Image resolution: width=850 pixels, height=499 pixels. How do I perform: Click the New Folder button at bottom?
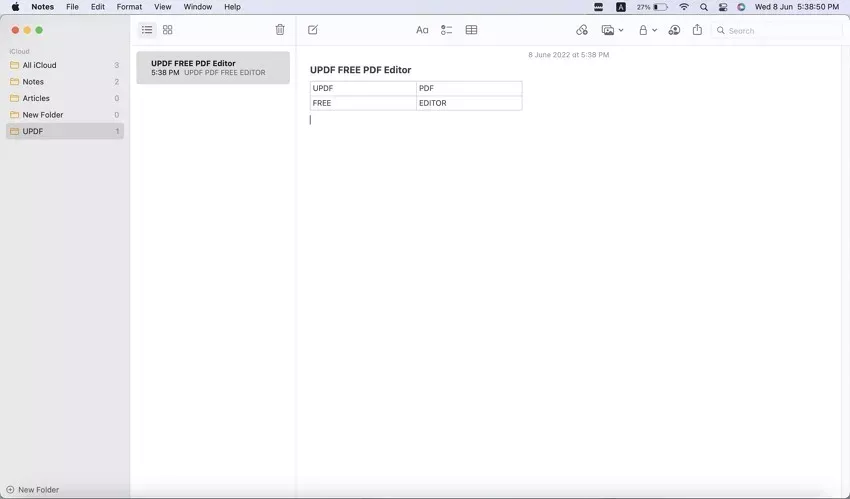(33, 489)
